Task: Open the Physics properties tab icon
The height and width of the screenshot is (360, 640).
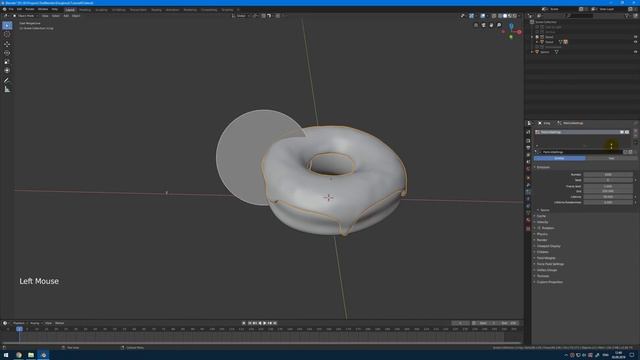Action: 528,199
